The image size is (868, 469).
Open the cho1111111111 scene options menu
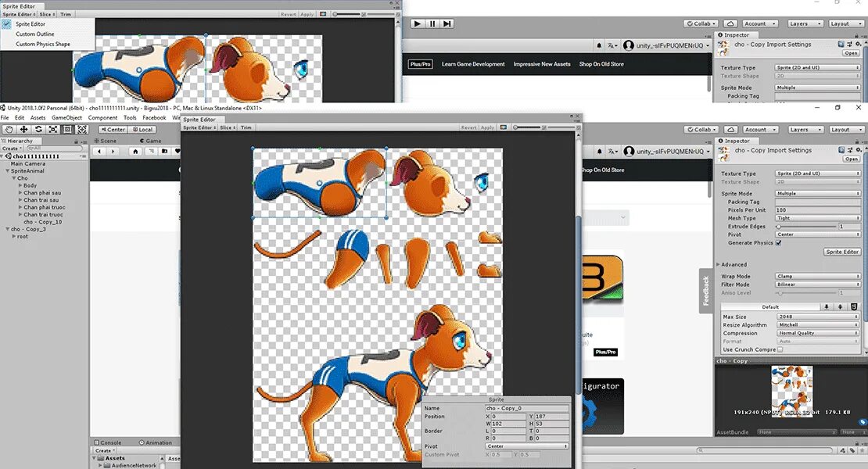[83, 156]
